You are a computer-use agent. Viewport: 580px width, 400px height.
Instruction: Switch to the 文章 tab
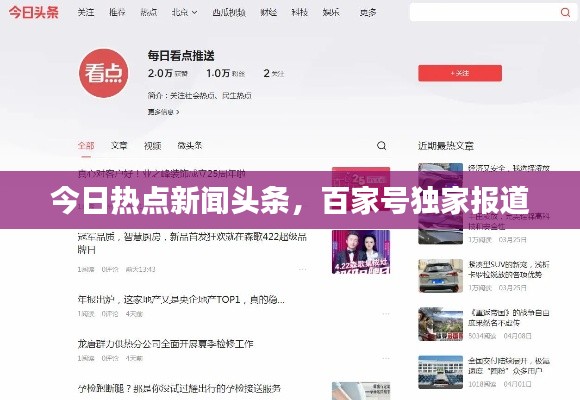119,145
